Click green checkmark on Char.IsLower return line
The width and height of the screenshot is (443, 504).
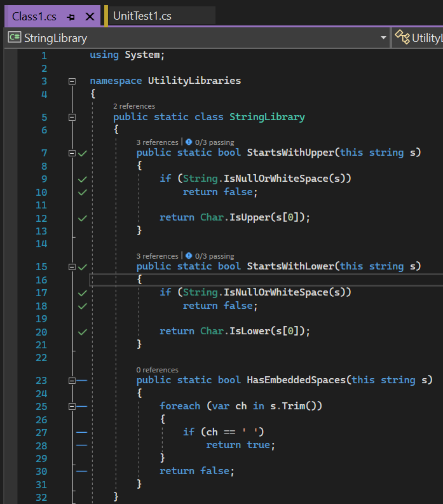coord(82,332)
